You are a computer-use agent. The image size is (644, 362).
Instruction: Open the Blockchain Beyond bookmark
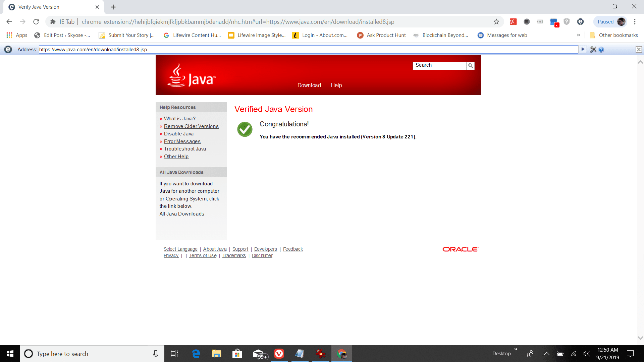[440, 35]
